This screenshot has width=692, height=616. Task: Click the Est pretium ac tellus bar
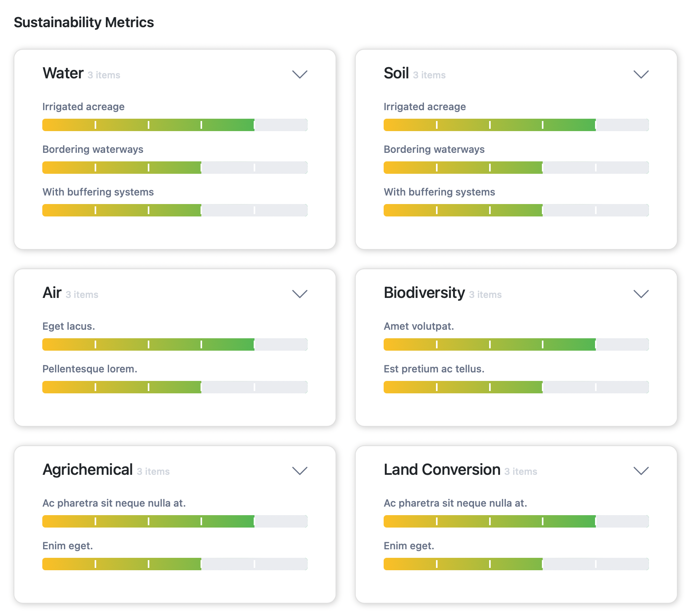point(516,387)
